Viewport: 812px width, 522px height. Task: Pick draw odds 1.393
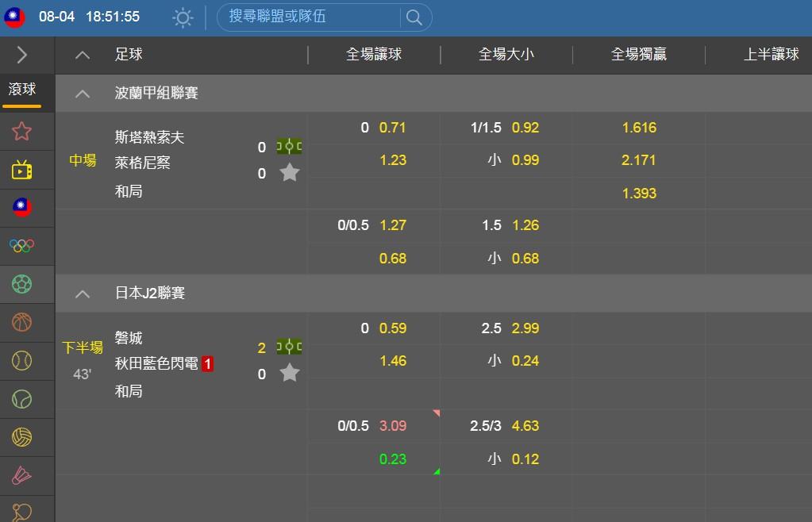639,194
